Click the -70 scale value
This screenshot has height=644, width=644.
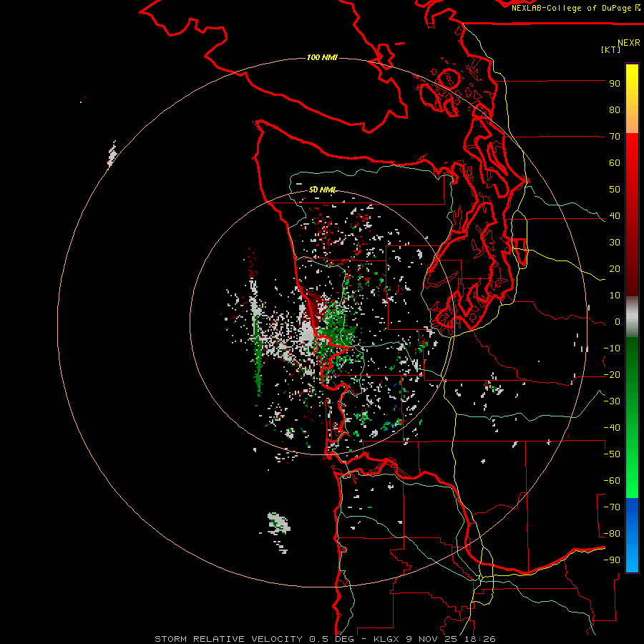coord(612,507)
